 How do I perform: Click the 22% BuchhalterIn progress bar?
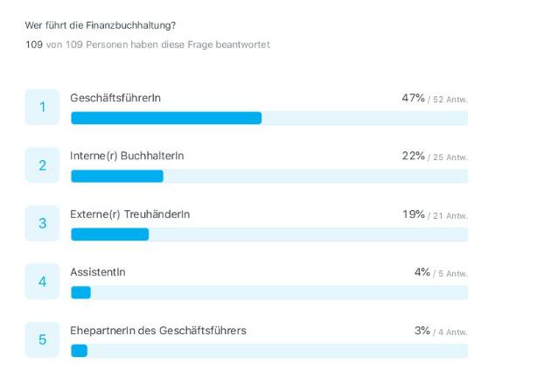click(269, 176)
